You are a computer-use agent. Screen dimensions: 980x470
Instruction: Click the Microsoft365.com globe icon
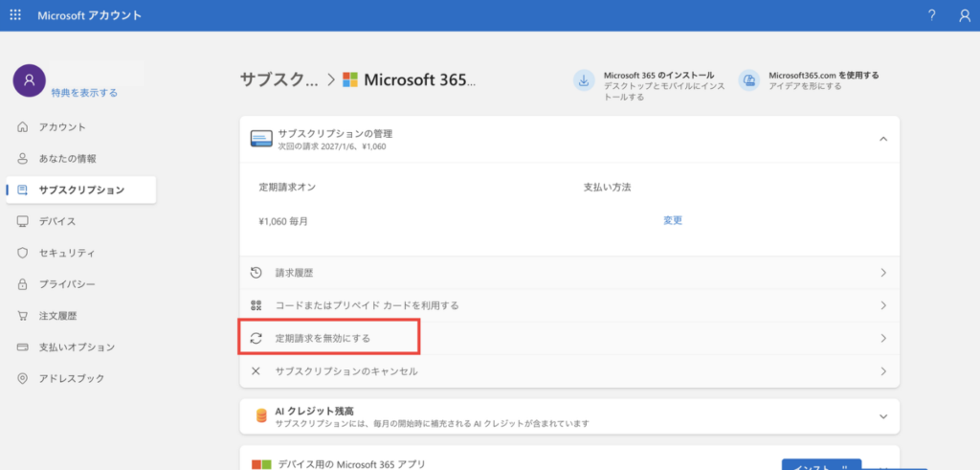coord(749,80)
